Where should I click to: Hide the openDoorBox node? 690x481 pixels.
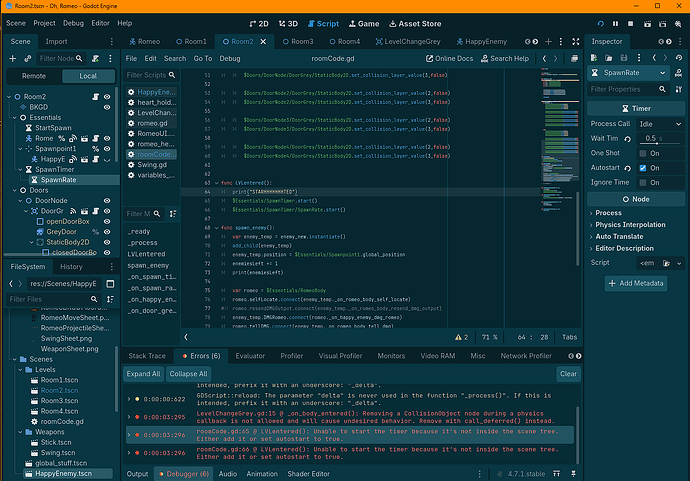107,221
